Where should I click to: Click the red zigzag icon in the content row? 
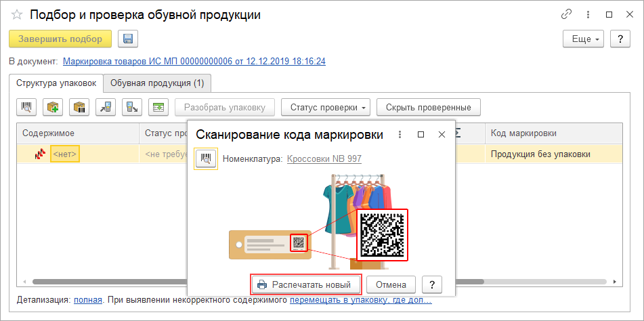tap(41, 155)
